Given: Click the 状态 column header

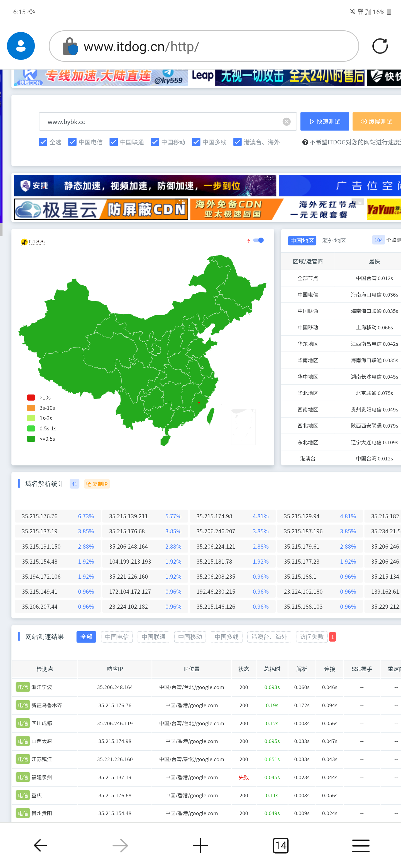Looking at the screenshot, I should [x=243, y=669].
